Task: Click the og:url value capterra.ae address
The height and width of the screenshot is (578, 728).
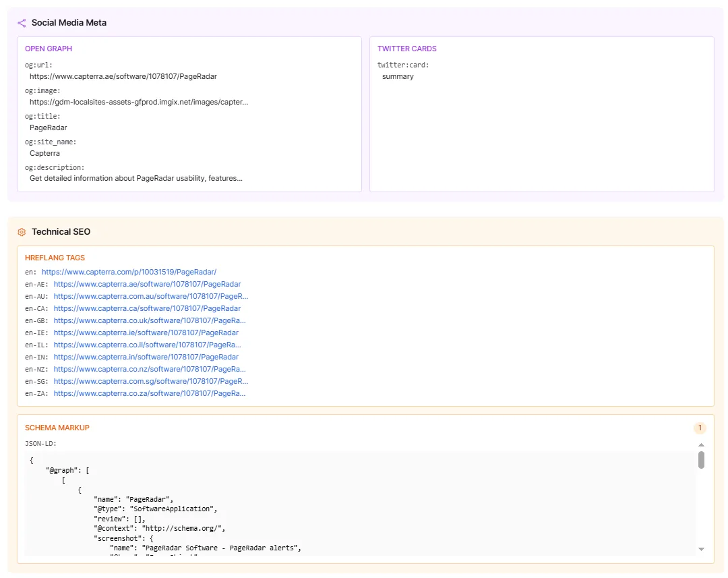Action: pyautogui.click(x=123, y=76)
